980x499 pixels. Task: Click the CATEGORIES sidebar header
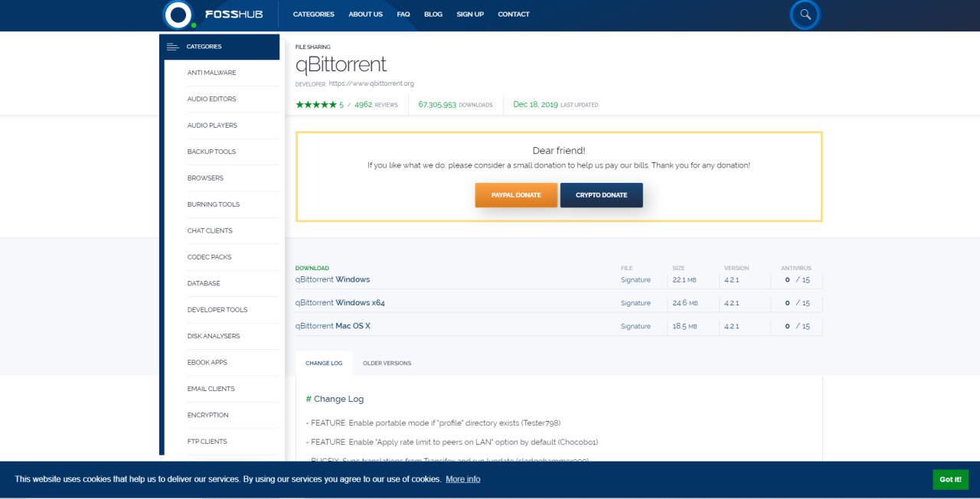[x=219, y=47]
